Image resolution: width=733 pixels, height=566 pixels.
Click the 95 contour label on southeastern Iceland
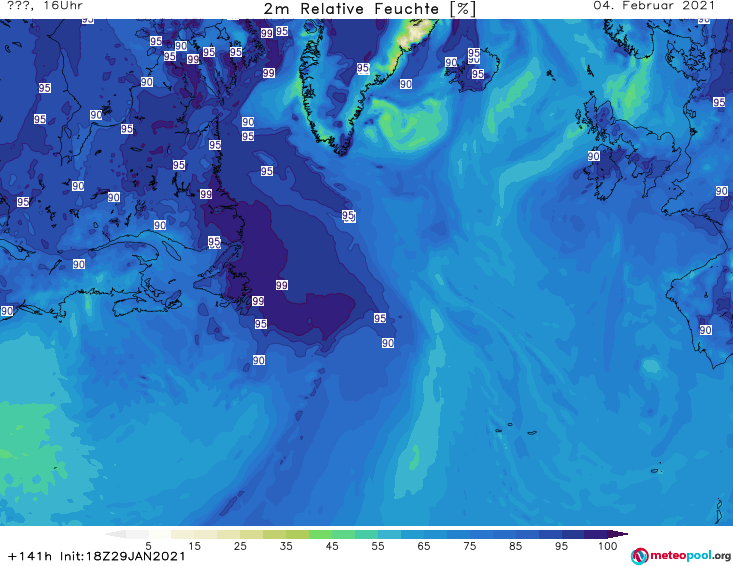point(478,74)
